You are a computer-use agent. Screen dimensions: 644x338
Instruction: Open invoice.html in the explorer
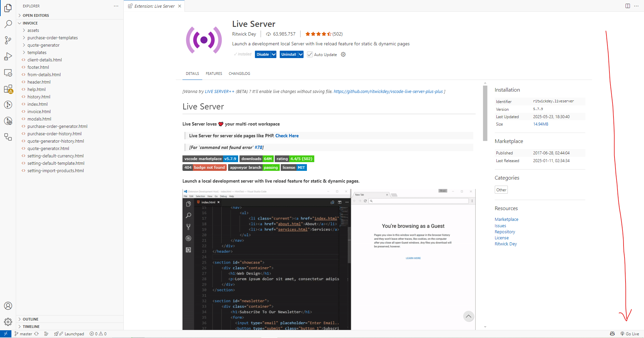pyautogui.click(x=39, y=112)
